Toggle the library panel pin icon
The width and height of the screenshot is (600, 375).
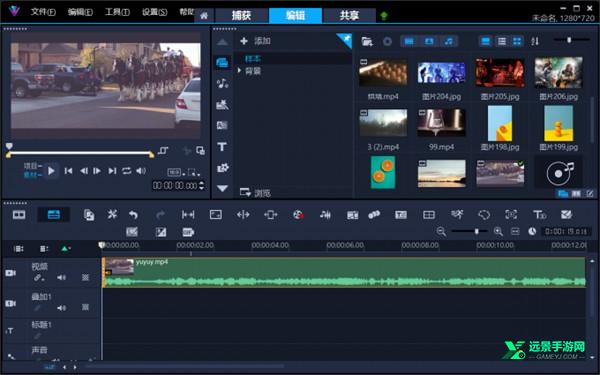[346, 39]
